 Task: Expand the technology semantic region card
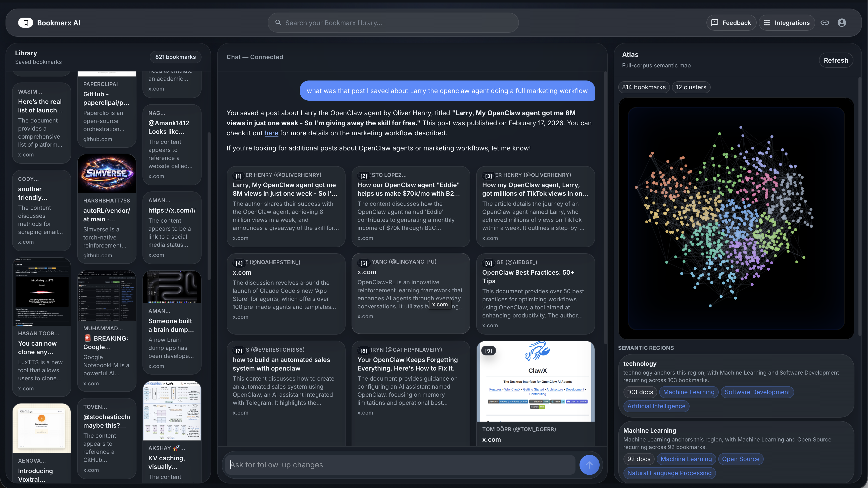point(639,363)
